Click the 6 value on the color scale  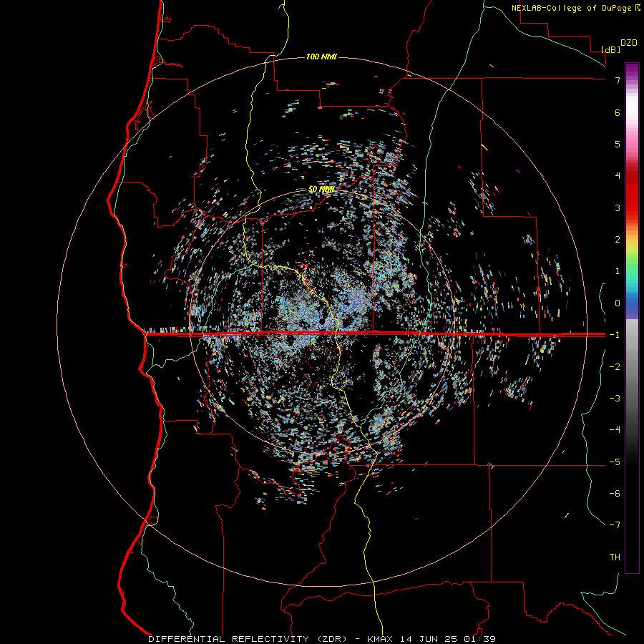[618, 112]
